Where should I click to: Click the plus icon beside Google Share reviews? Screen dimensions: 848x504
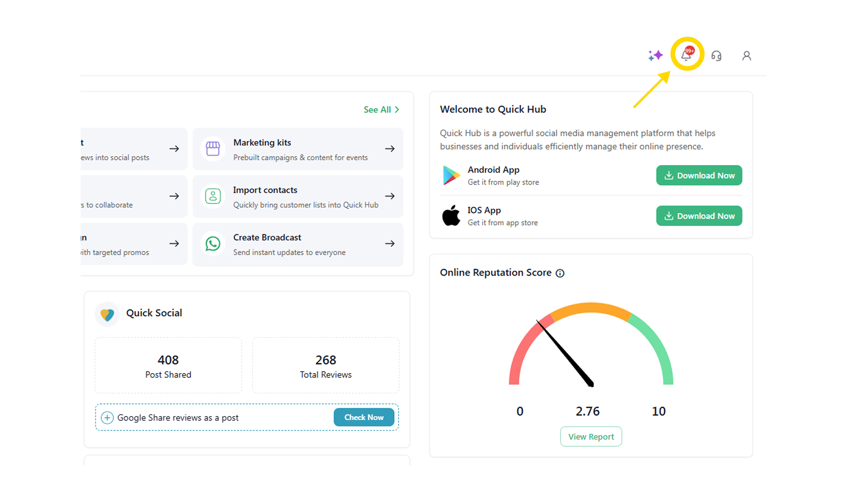pyautogui.click(x=107, y=417)
